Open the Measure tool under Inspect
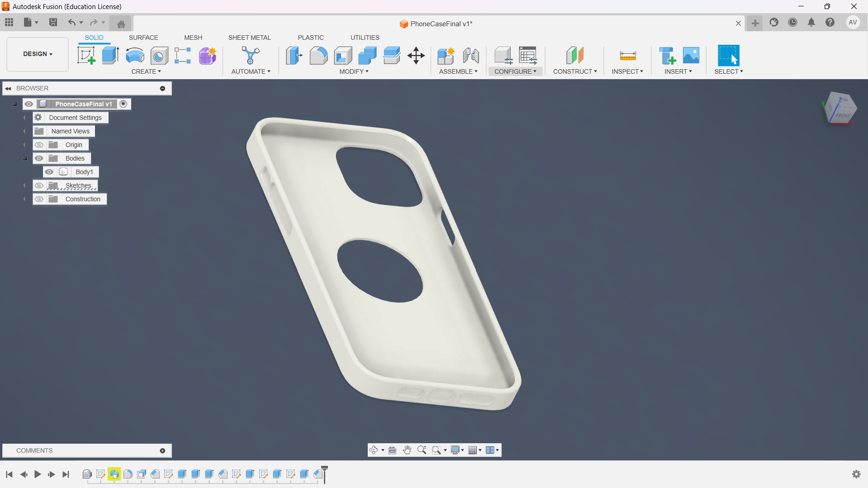This screenshot has height=488, width=868. pyautogui.click(x=628, y=56)
